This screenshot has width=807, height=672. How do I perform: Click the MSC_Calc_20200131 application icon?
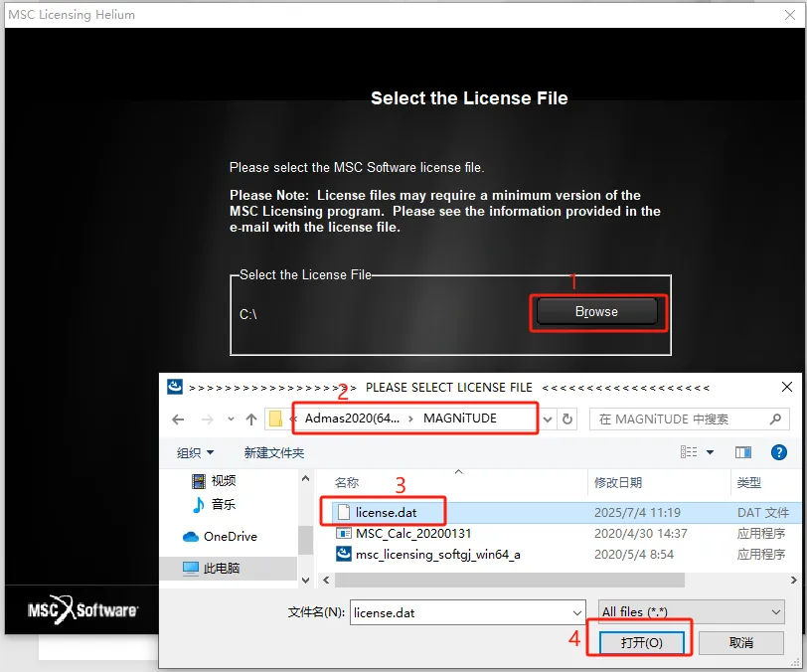343,534
